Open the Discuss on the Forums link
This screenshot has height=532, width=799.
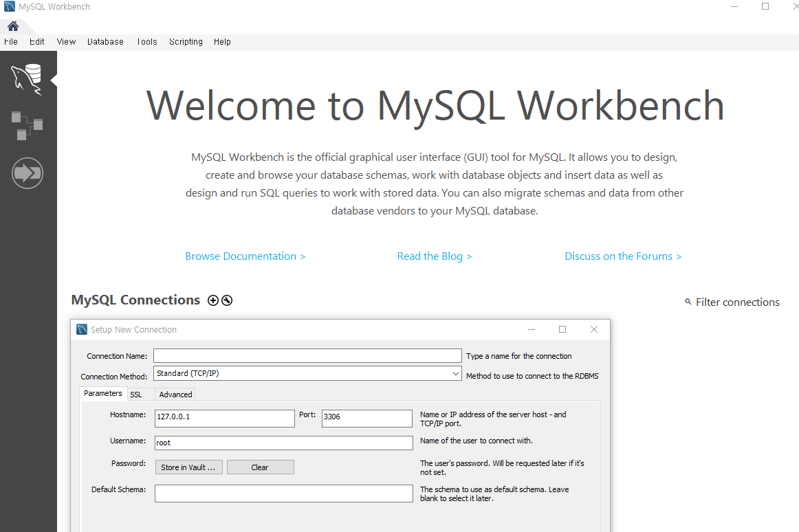pyautogui.click(x=623, y=256)
